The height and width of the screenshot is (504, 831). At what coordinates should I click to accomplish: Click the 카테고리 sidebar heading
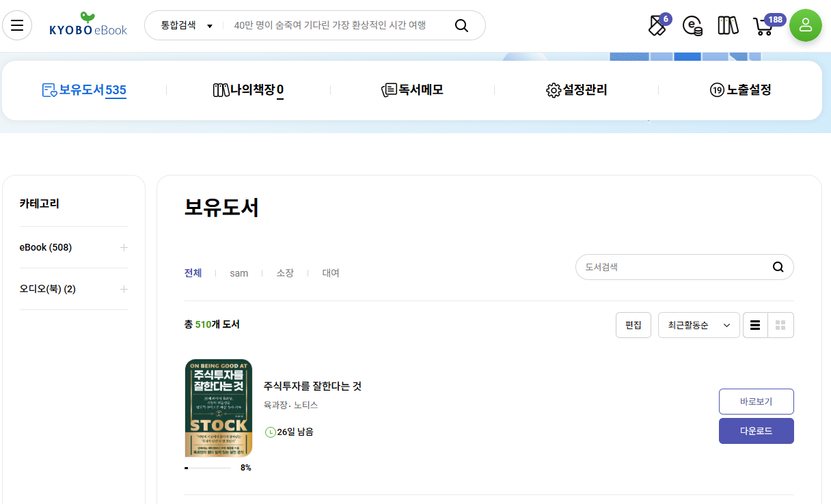click(40, 204)
